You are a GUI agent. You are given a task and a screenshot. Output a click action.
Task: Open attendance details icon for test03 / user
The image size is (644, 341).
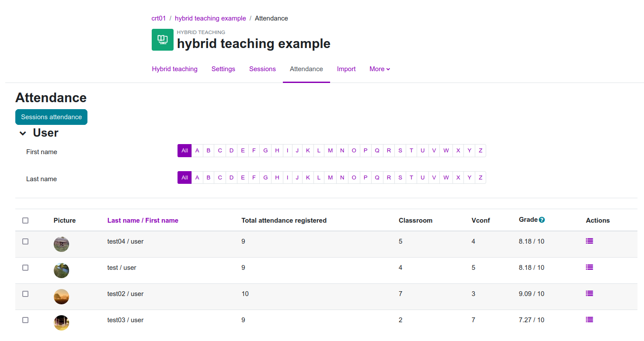point(589,320)
